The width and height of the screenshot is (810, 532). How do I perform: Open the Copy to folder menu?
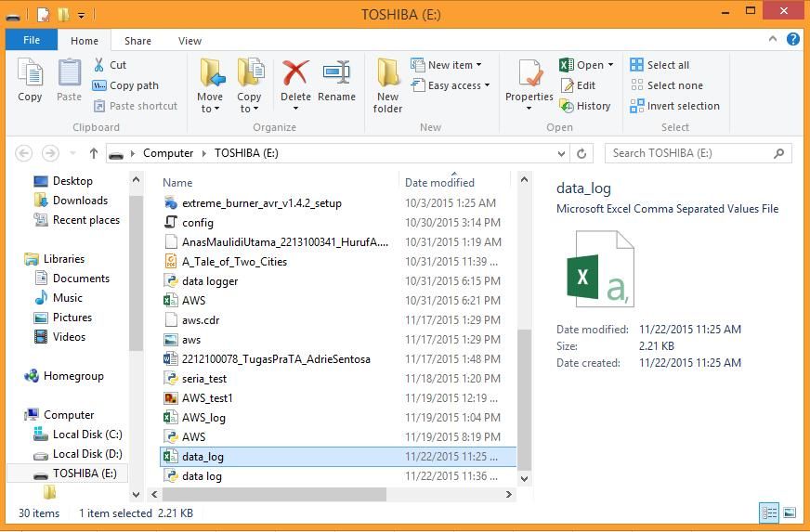point(250,85)
